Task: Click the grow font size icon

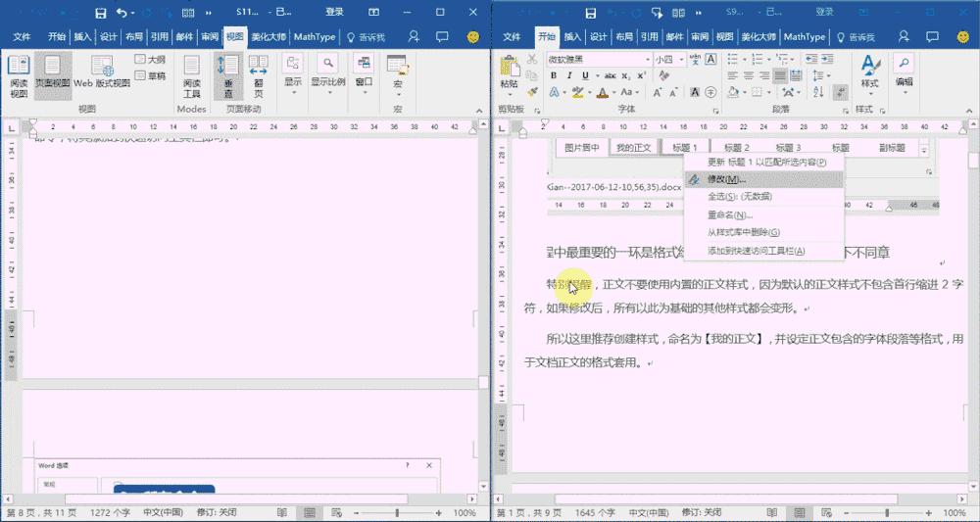Action: click(659, 92)
